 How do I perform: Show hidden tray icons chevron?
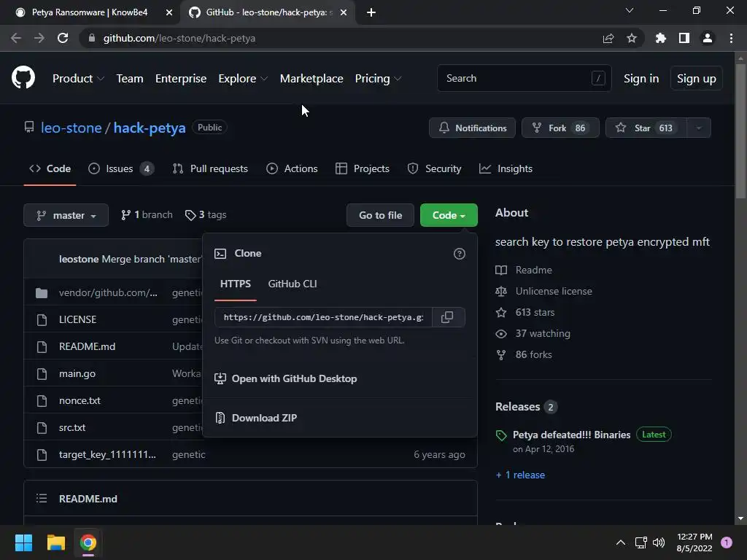click(621, 542)
